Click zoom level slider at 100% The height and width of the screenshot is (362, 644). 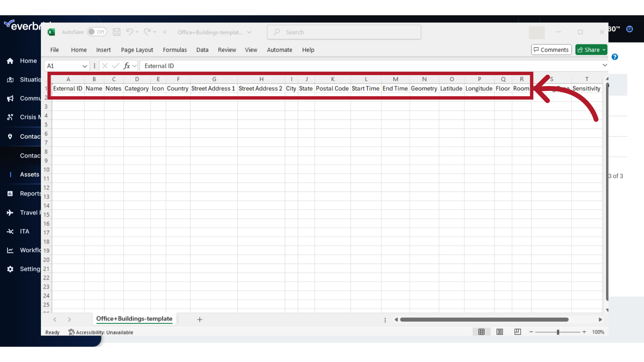[x=557, y=332]
